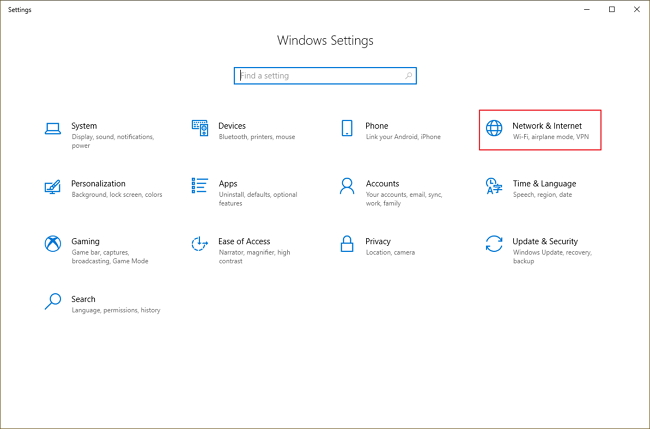
Task: Open the Ease of Access label
Action: (x=244, y=241)
